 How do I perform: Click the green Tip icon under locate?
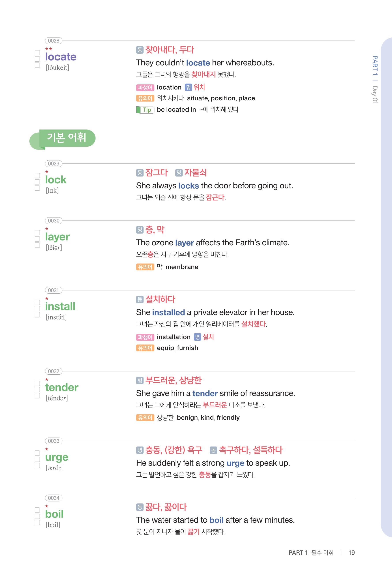click(x=145, y=110)
